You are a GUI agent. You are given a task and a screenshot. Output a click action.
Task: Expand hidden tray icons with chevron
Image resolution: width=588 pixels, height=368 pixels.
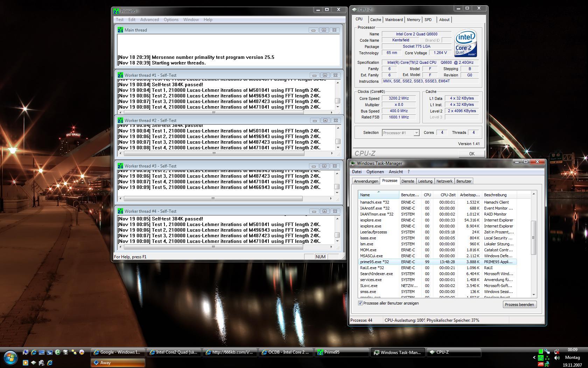534,357
